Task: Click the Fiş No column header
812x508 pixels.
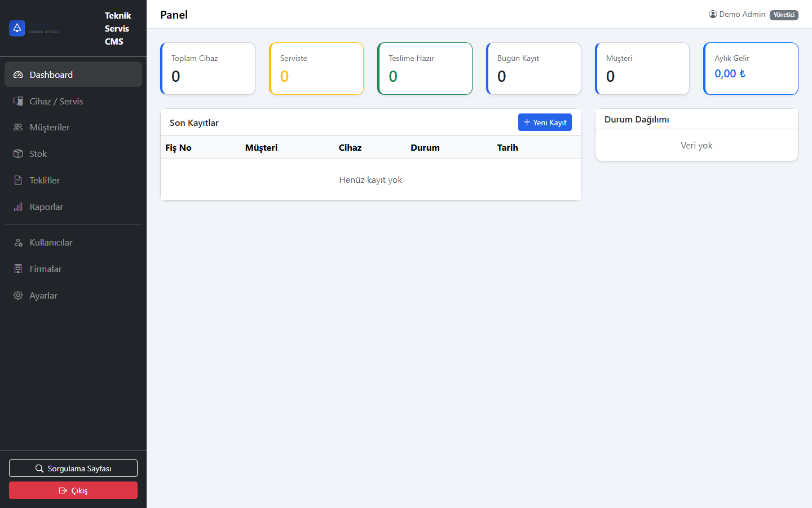Action: (x=178, y=147)
